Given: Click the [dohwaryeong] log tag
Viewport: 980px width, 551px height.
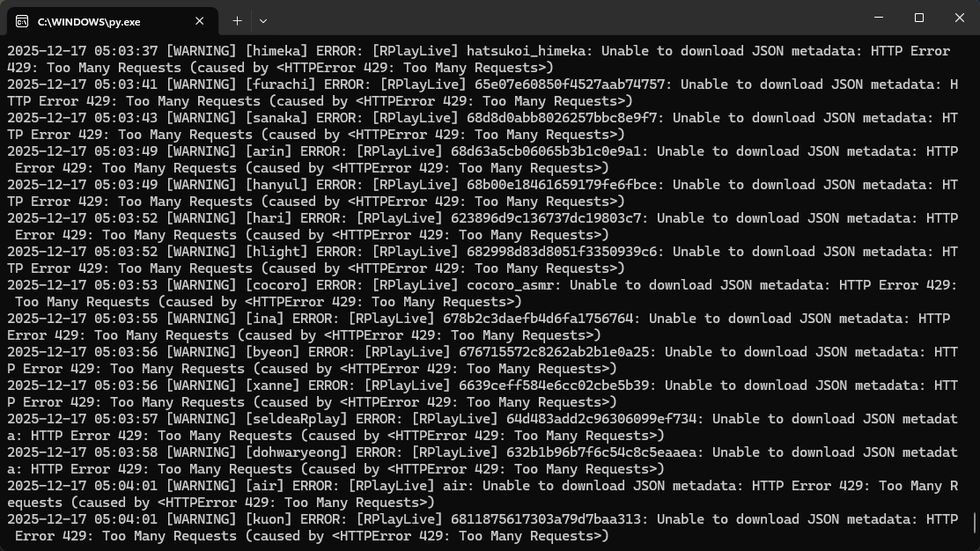Looking at the screenshot, I should [297, 452].
